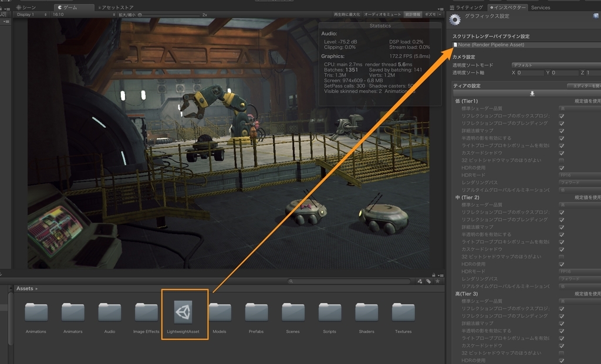Open Tier1 標準シェーダー品質 dropdown
This screenshot has height=364, width=601.
click(x=579, y=108)
